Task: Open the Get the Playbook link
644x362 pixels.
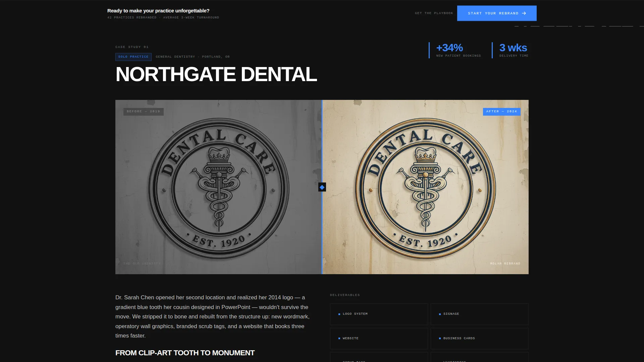Action: (434, 13)
